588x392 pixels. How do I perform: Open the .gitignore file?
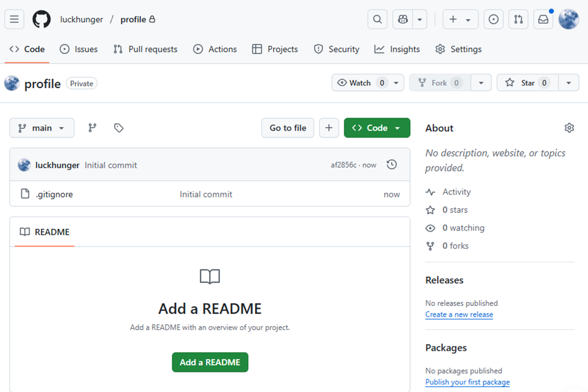(54, 194)
